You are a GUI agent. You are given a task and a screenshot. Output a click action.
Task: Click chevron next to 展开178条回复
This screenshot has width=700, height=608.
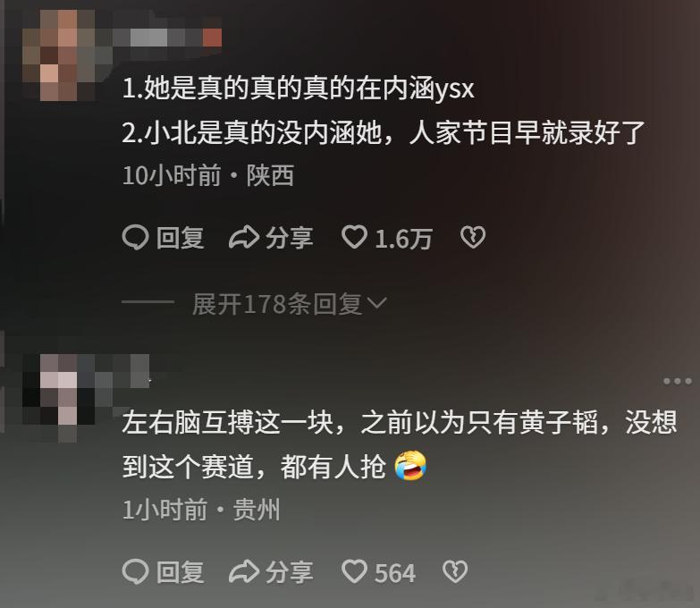point(375,303)
